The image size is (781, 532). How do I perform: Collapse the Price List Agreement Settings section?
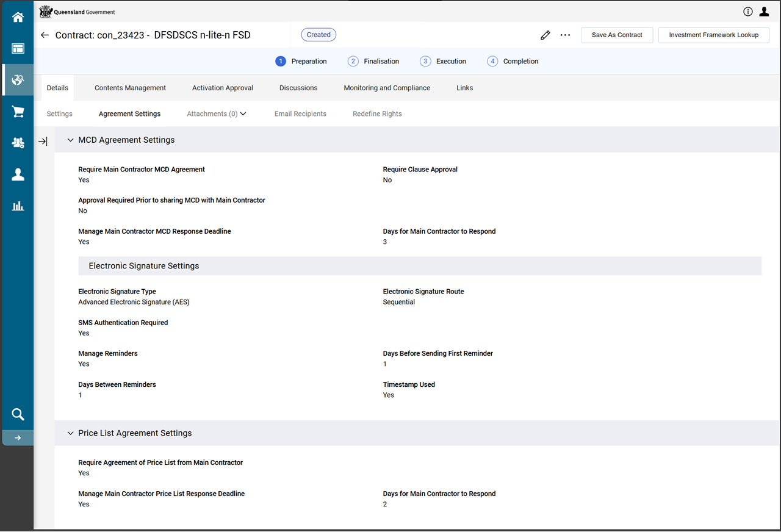pos(70,433)
